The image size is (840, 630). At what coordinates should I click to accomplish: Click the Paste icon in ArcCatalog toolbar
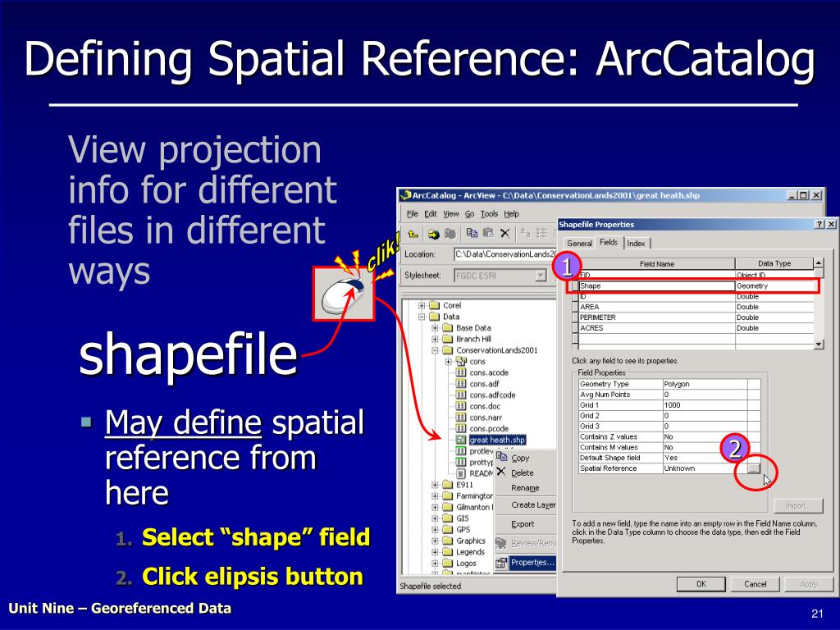[488, 233]
